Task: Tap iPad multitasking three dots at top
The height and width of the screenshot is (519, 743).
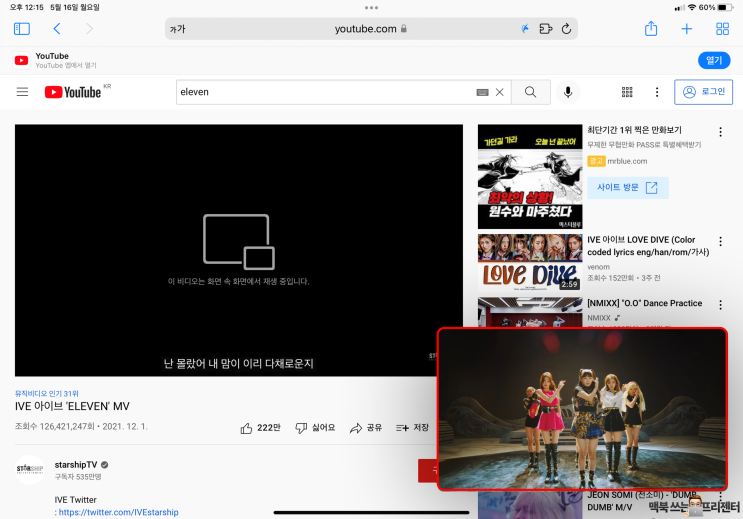Action: click(x=372, y=8)
